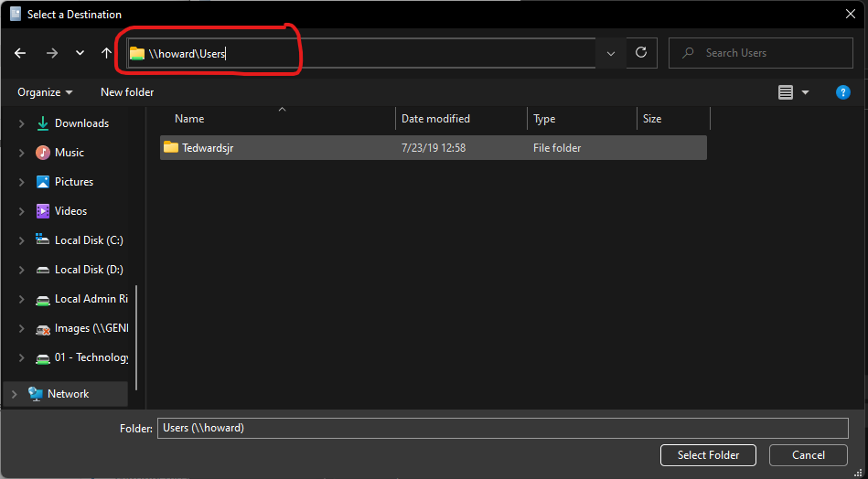Open the Help question mark icon

843,92
